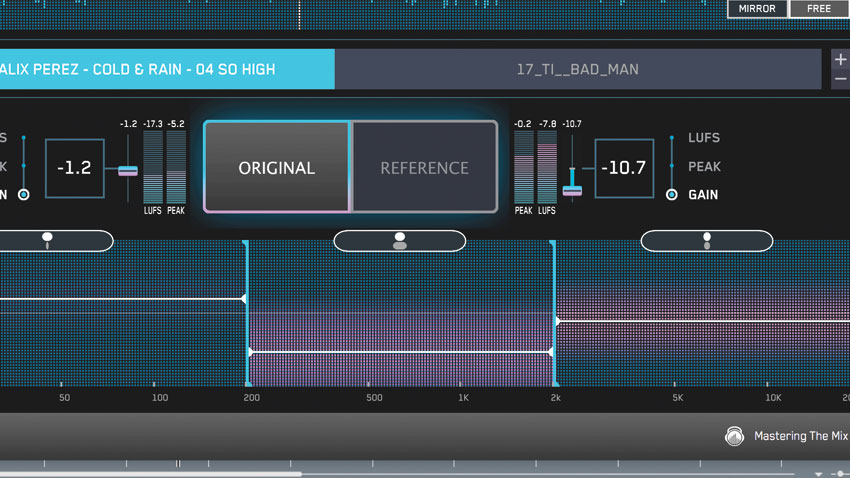Click the high band solo pill icon

[x=706, y=241]
